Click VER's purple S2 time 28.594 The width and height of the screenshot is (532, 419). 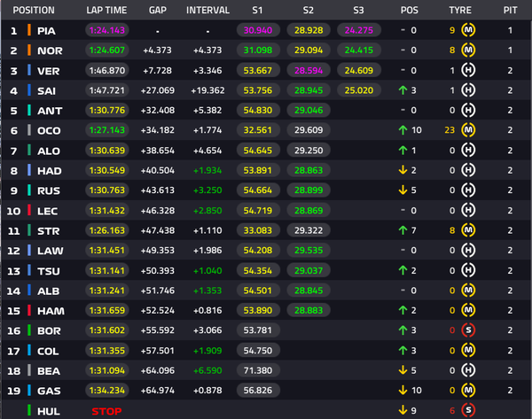tap(309, 70)
